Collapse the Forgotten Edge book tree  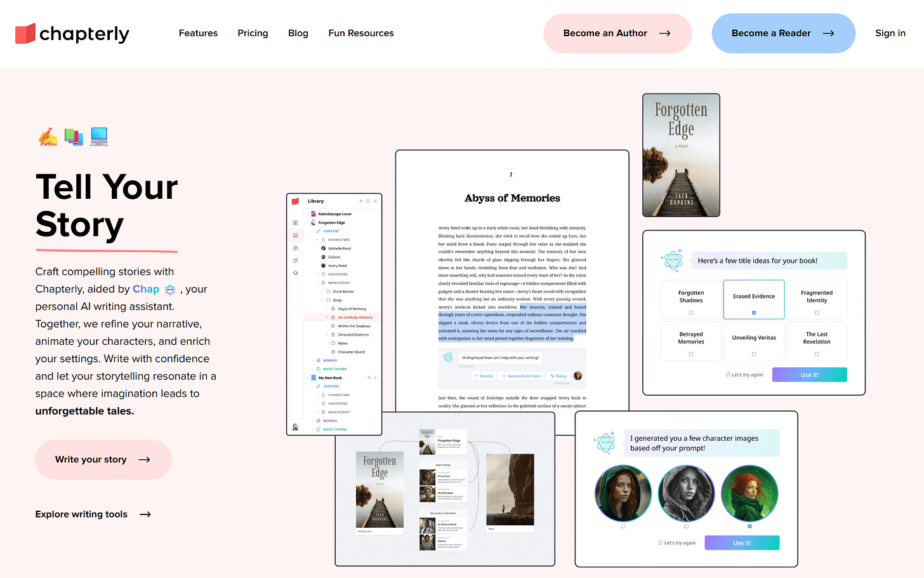pos(308,223)
